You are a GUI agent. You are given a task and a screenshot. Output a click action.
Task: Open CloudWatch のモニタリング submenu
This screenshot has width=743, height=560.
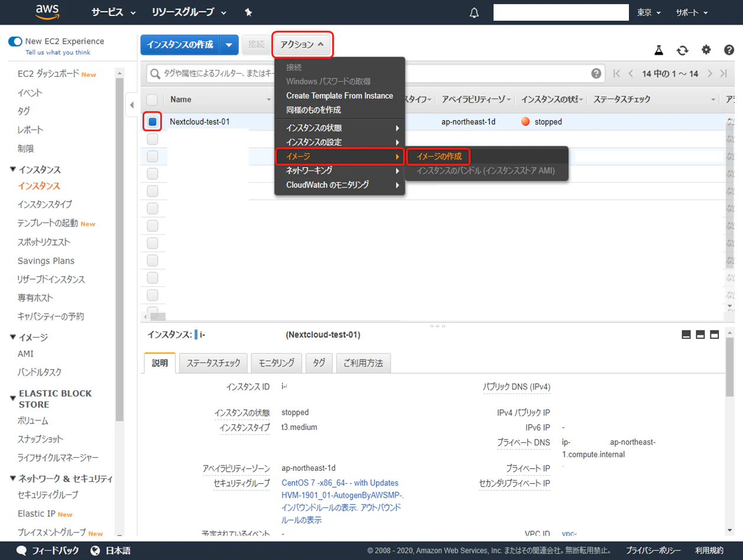click(339, 184)
